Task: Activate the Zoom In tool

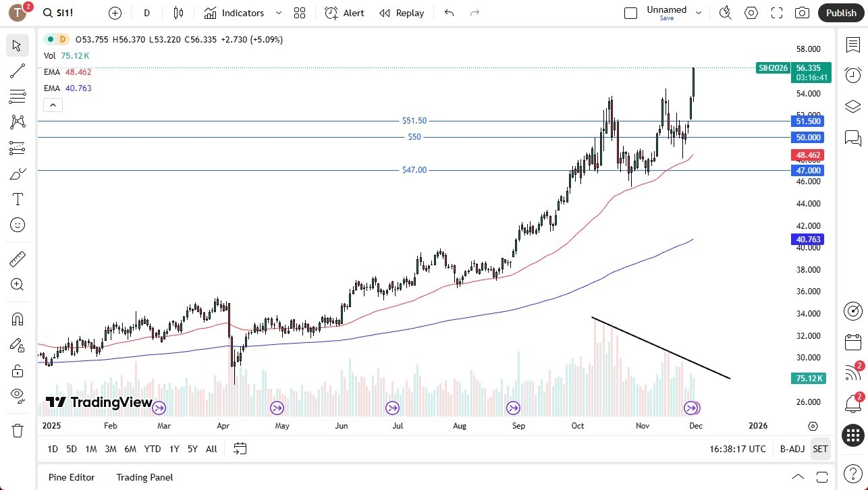Action: click(x=17, y=284)
